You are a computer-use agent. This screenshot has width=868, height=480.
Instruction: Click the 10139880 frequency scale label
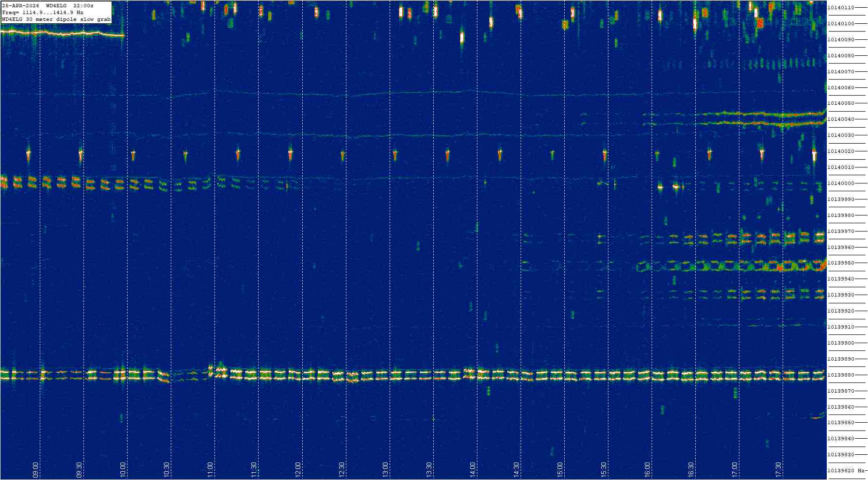[x=841, y=375]
